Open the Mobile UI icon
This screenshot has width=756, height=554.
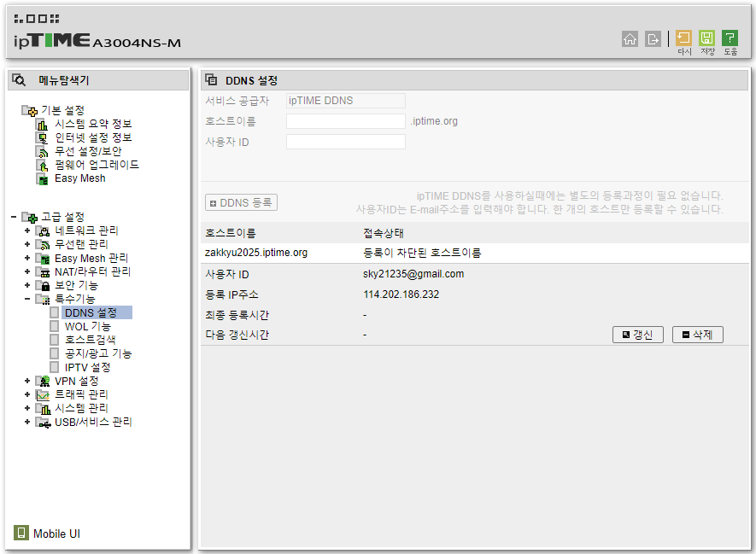(x=21, y=533)
